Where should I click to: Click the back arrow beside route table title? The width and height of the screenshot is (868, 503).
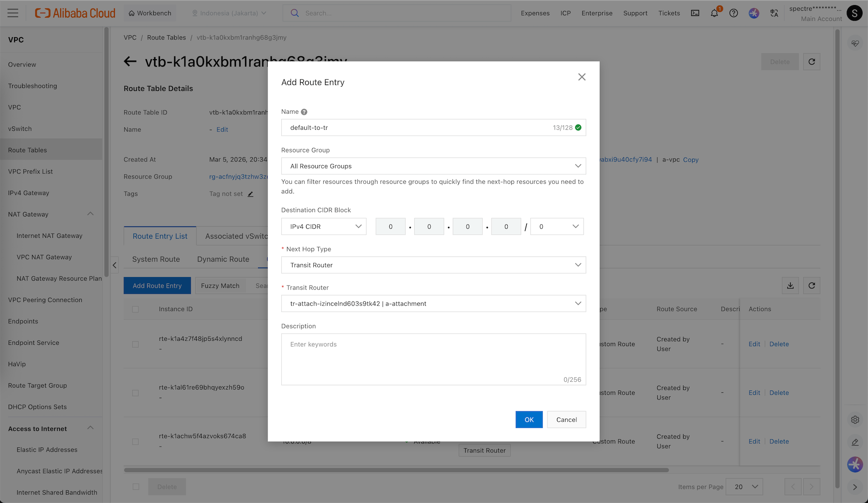pos(130,61)
